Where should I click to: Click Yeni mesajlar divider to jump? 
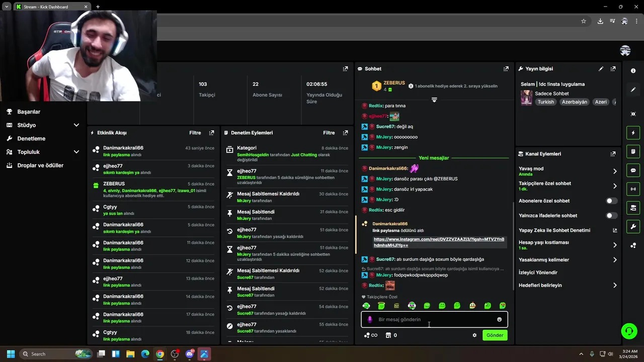(x=434, y=158)
